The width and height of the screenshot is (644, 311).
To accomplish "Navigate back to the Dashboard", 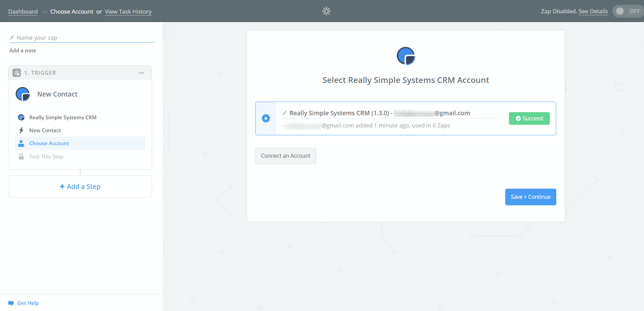I will (22, 11).
